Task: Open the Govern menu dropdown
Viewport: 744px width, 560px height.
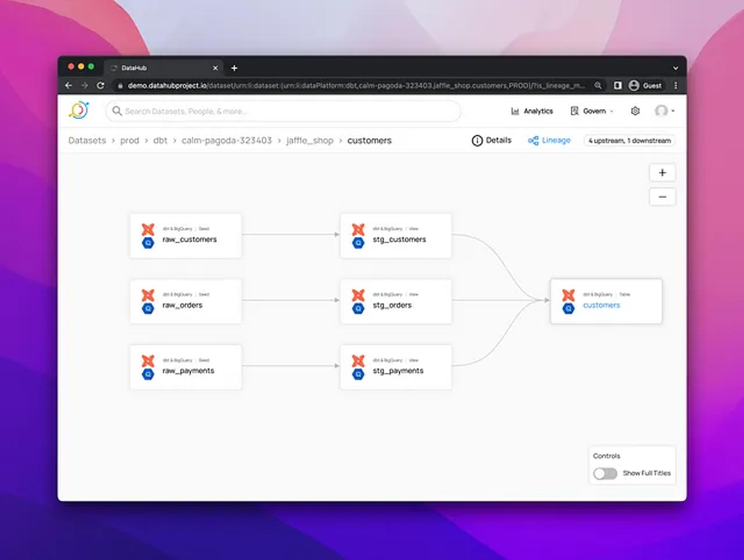Action: [593, 111]
